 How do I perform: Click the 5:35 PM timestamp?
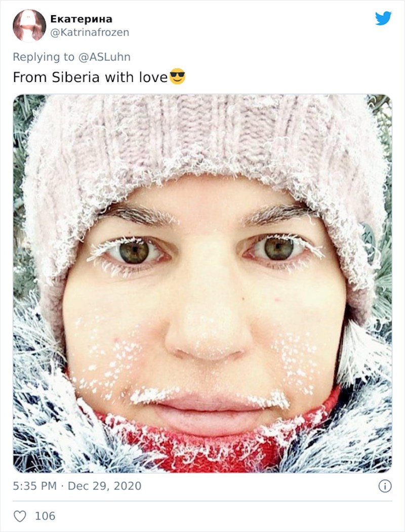pyautogui.click(x=34, y=486)
